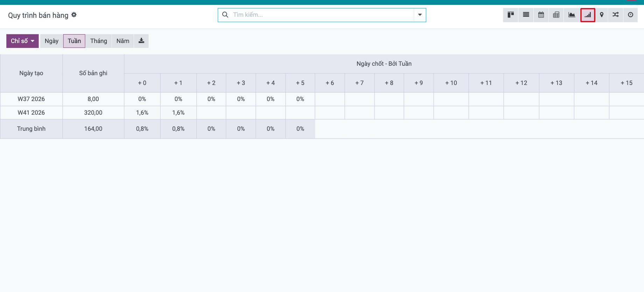This screenshot has height=292, width=644.
Task: Open Graph area chart view
Action: [572, 15]
